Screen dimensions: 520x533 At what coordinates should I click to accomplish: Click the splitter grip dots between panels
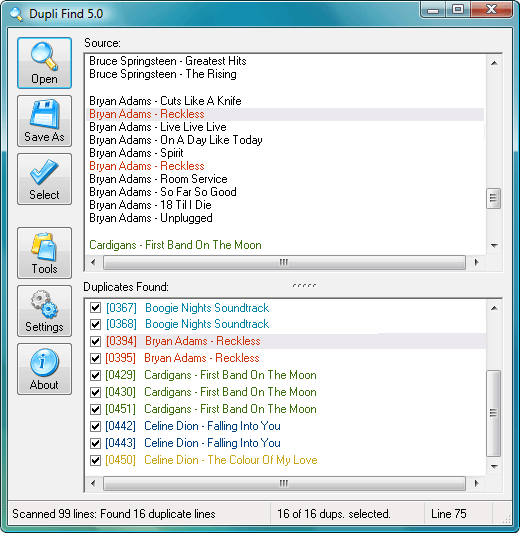coord(304,286)
